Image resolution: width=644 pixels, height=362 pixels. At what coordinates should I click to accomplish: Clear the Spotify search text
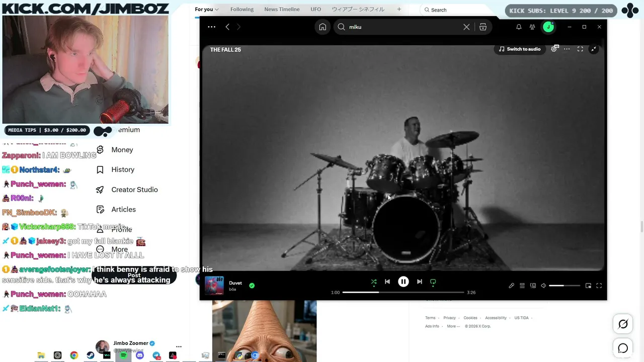click(x=466, y=27)
